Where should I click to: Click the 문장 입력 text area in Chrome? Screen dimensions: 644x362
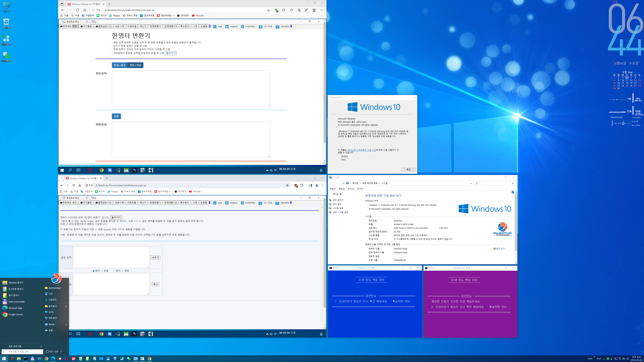click(x=111, y=257)
